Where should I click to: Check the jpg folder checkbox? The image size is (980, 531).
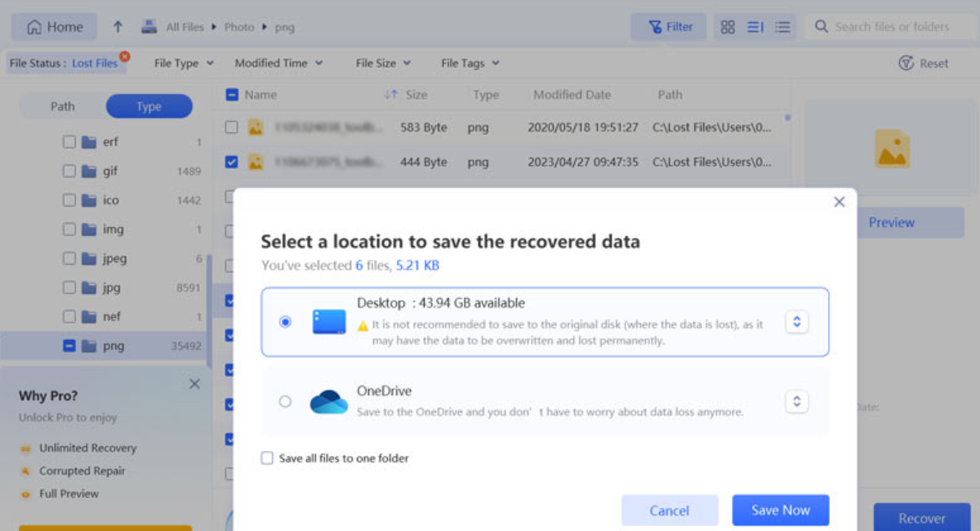pyautogui.click(x=69, y=288)
